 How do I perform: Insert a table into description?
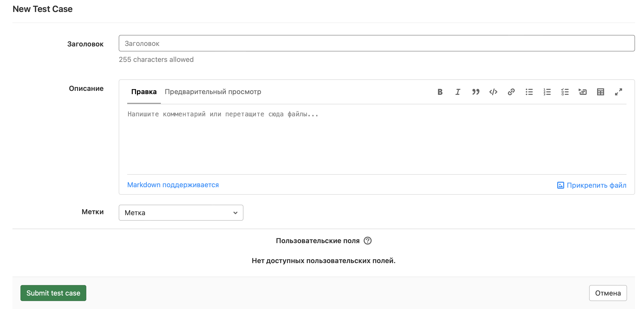(x=601, y=92)
